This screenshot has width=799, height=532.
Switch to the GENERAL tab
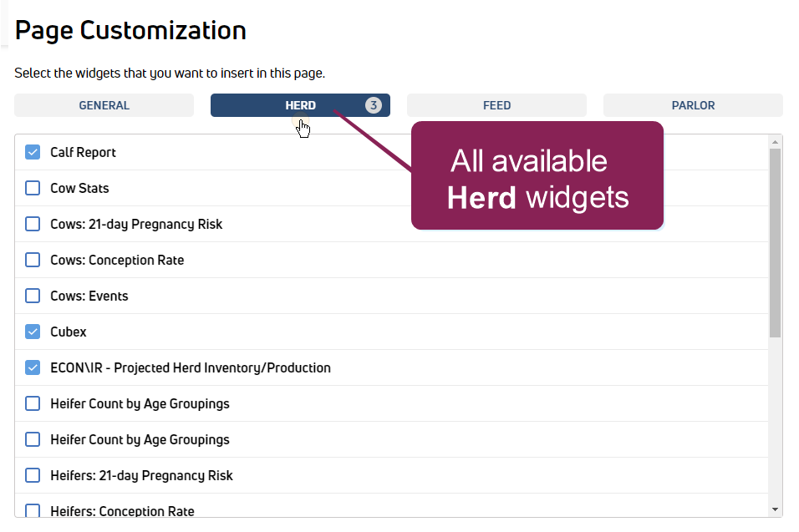[x=104, y=105]
